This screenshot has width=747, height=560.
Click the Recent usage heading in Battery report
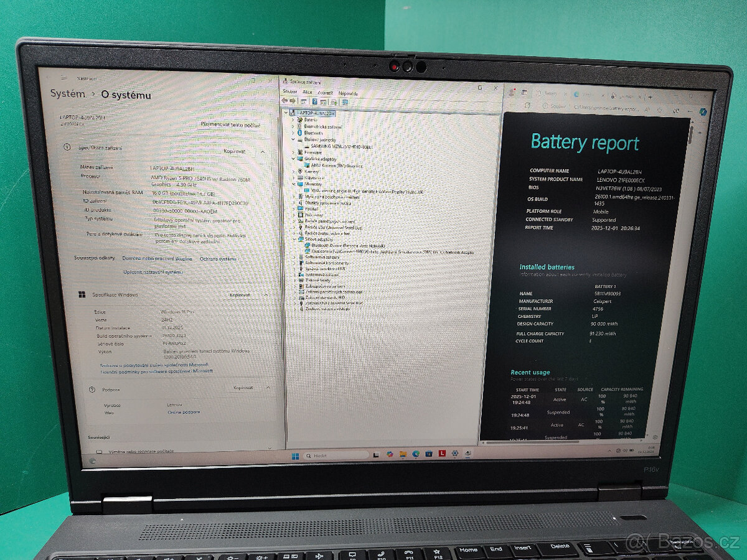530,372
